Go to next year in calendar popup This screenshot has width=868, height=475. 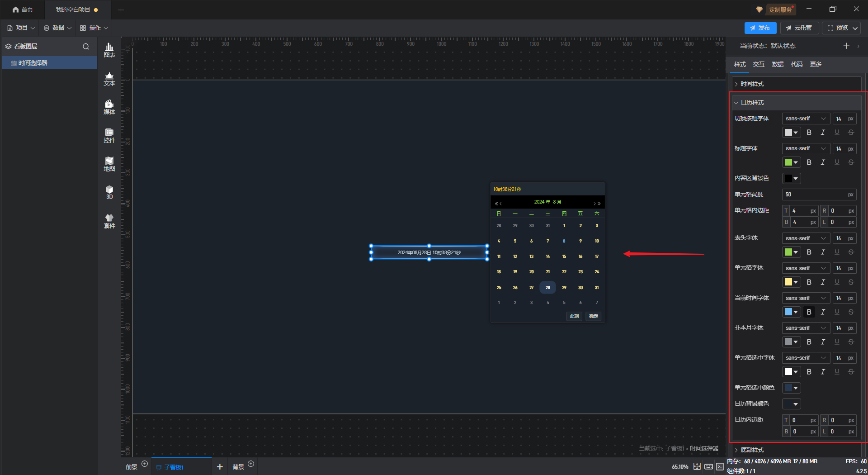click(x=599, y=204)
